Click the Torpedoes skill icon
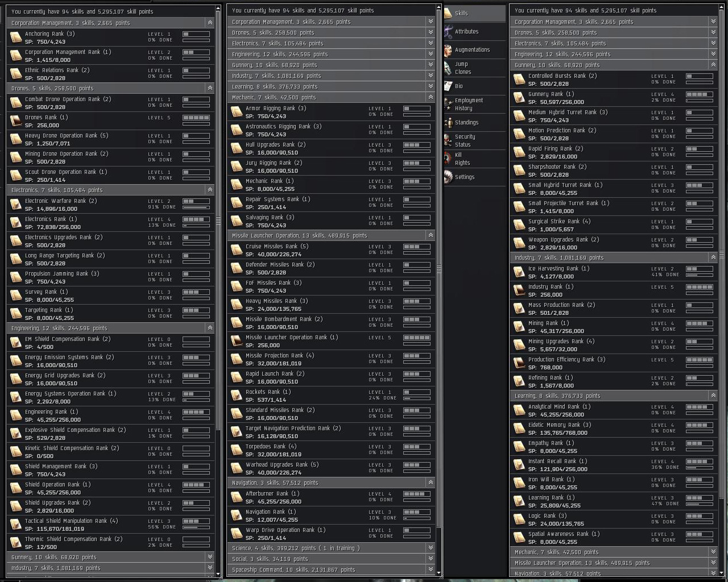Viewport: 728px width, 582px height. (237, 450)
